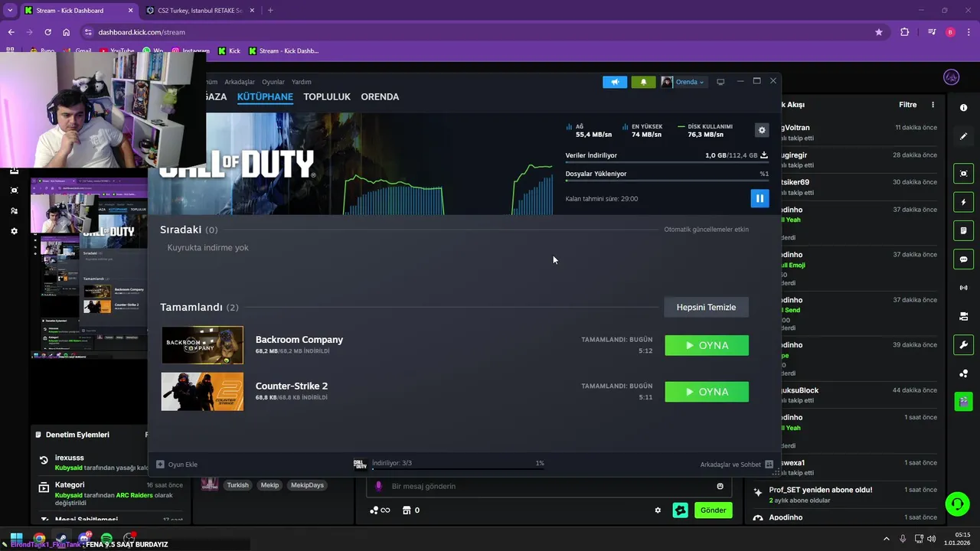Screen dimensions: 980x551
Task: Reload the Kick dashboard page
Action: pos(47,32)
